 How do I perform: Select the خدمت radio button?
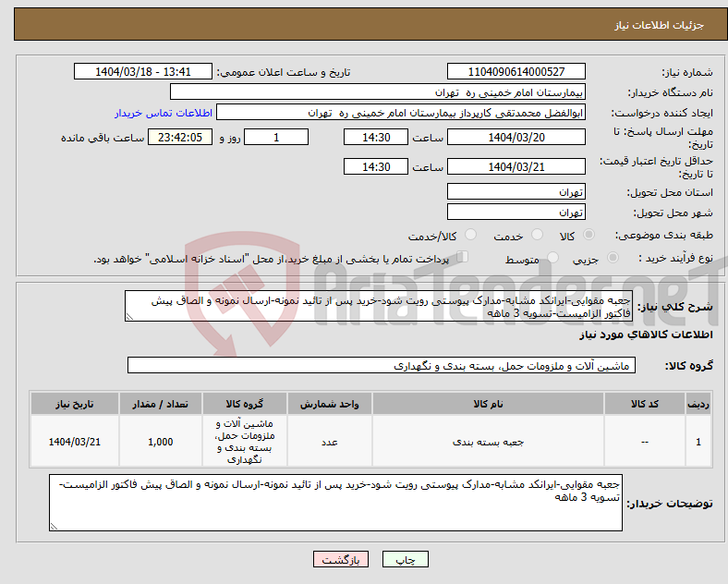point(537,235)
